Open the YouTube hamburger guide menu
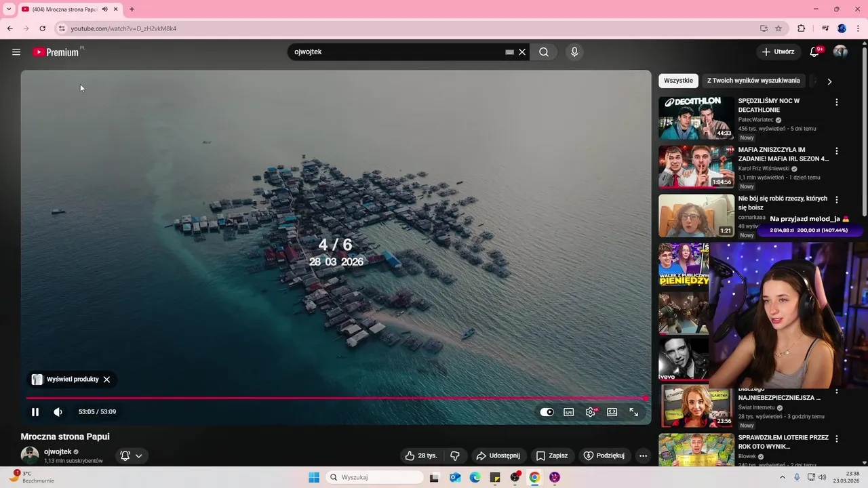Image resolution: width=868 pixels, height=488 pixels. [16, 52]
